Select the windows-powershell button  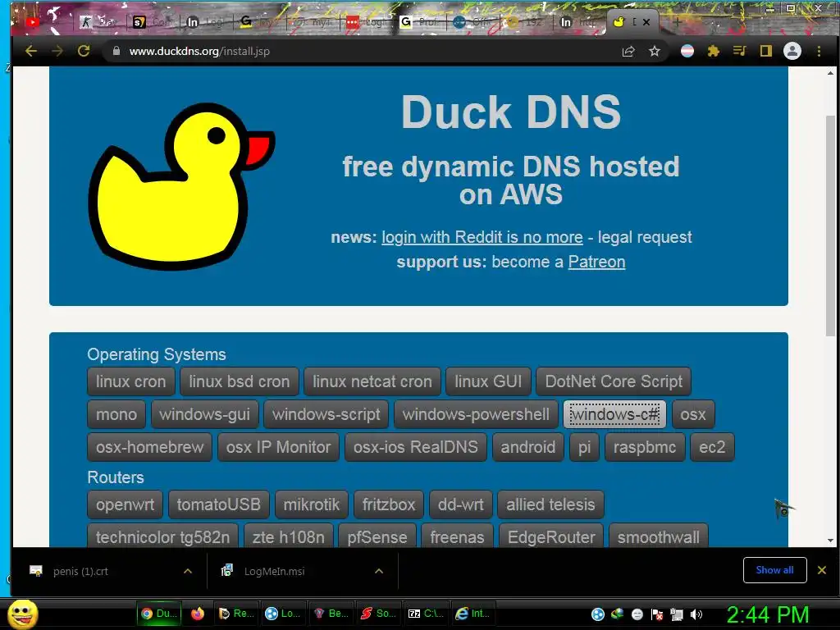(476, 414)
